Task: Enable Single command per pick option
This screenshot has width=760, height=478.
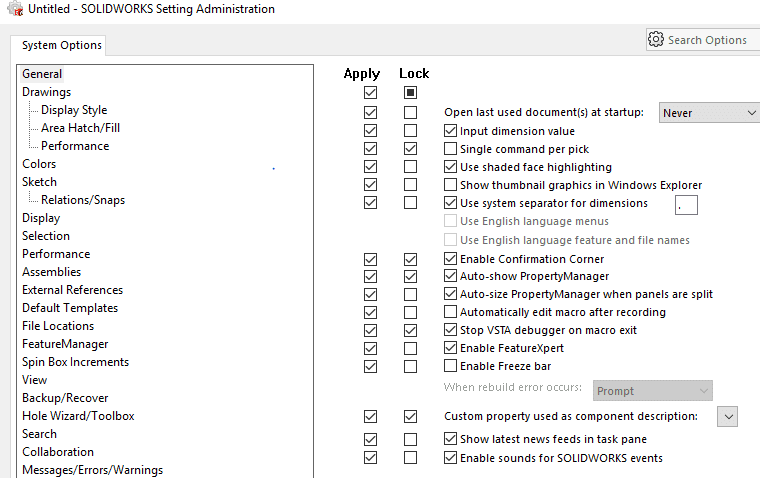Action: tap(450, 148)
